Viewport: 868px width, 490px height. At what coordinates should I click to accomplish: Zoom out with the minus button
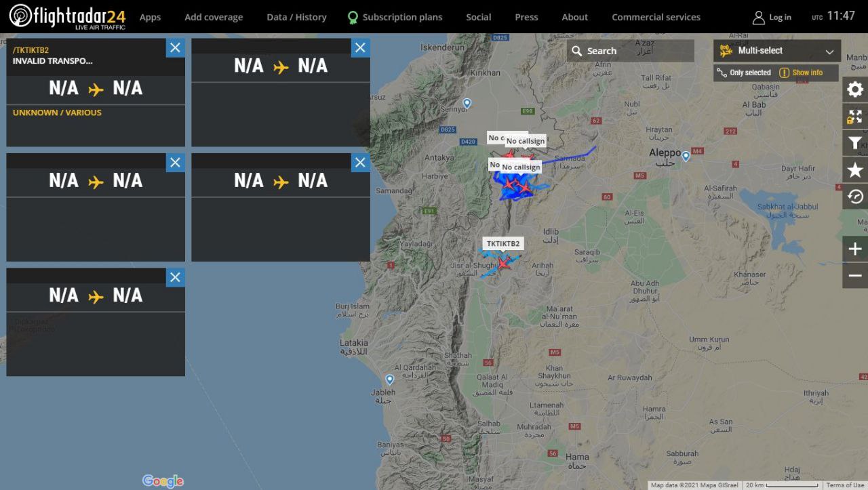tap(855, 276)
